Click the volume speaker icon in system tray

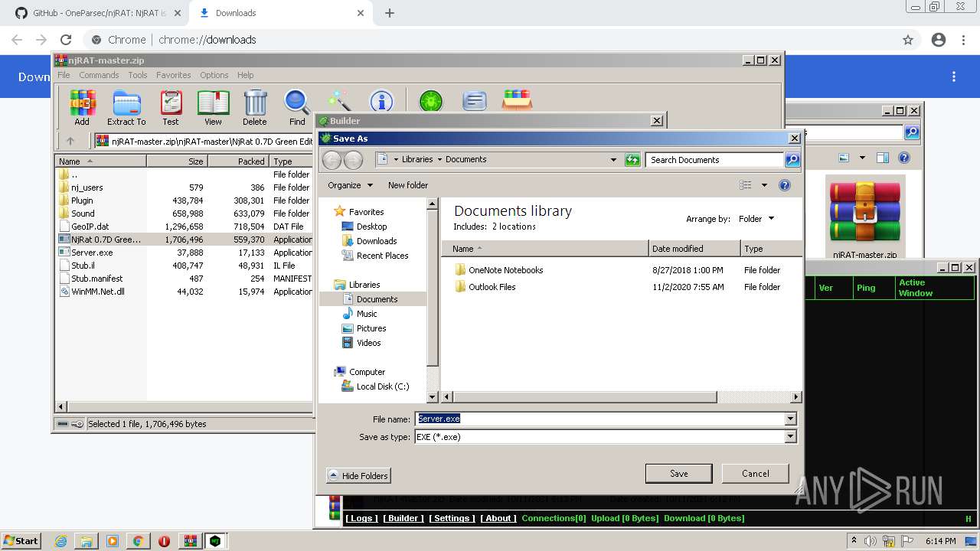pyautogui.click(x=871, y=541)
